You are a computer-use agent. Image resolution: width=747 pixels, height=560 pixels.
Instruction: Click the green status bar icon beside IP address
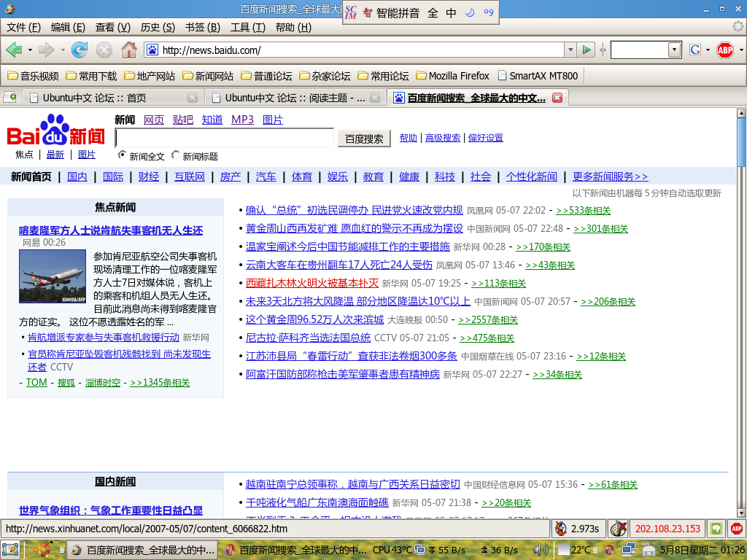coord(716,529)
